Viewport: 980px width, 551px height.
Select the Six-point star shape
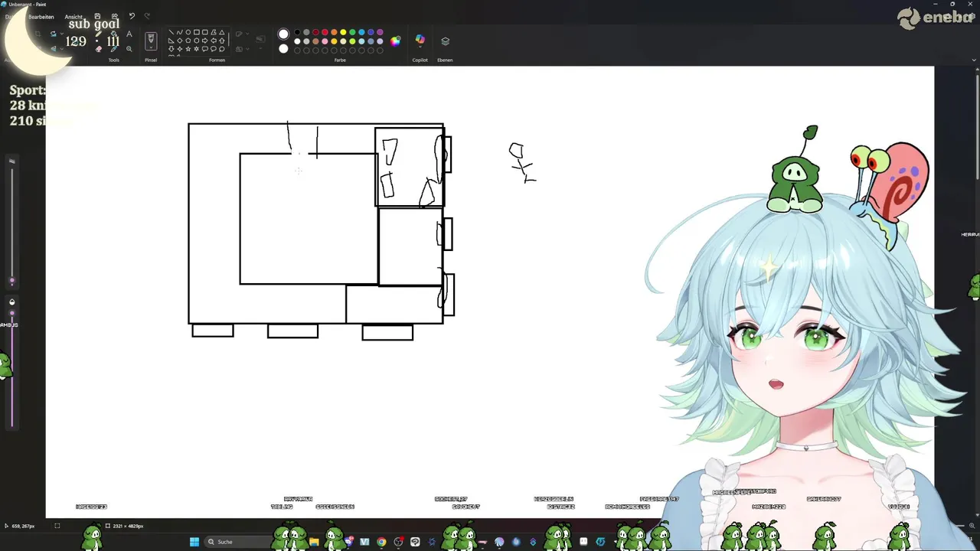point(196,49)
